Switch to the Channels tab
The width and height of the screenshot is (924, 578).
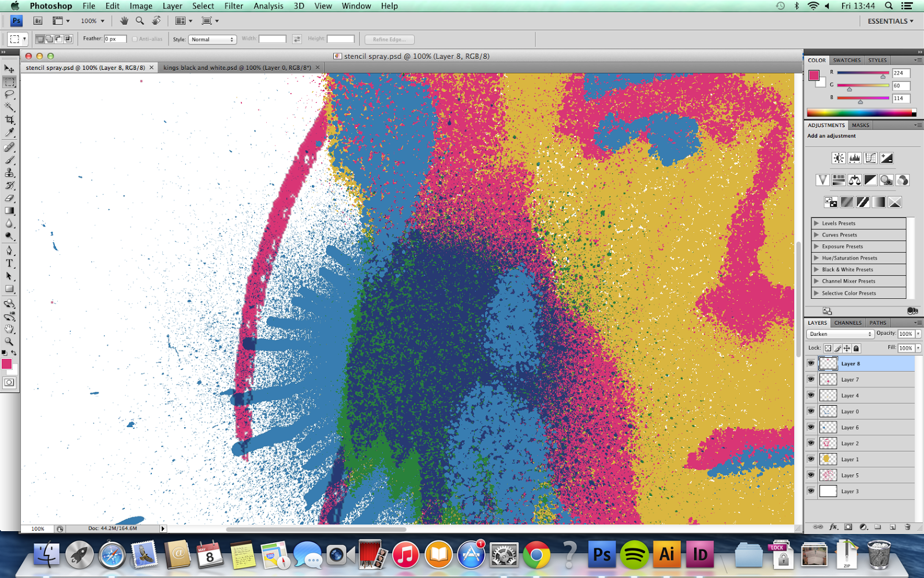[847, 323]
